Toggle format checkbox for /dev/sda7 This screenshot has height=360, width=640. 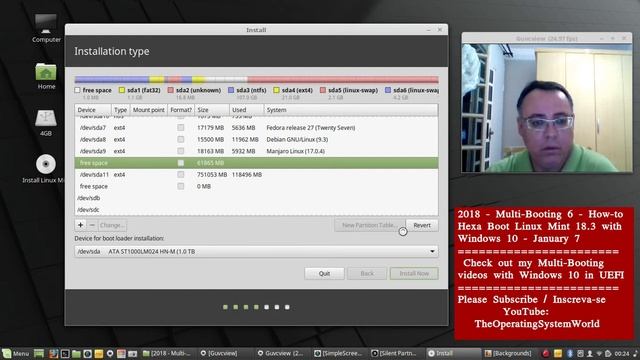tap(180, 127)
